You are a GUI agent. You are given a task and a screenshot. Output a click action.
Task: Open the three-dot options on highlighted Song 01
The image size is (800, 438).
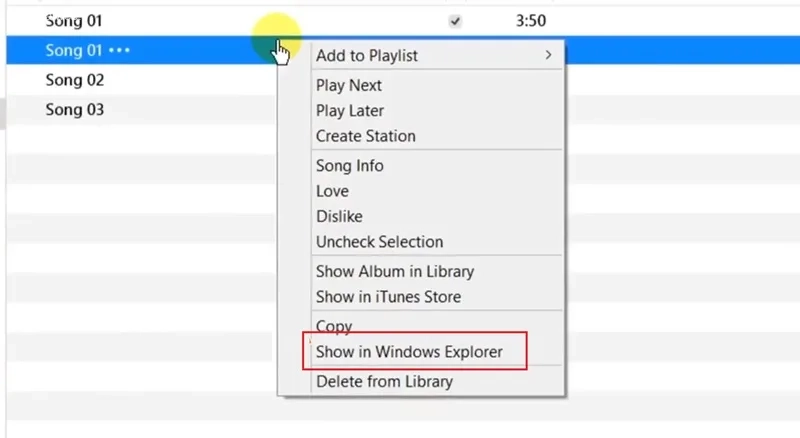point(119,51)
